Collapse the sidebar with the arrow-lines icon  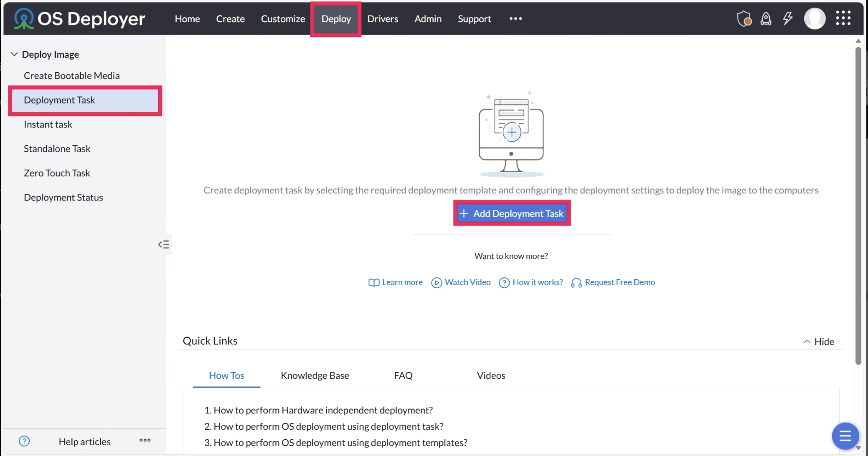(164, 245)
